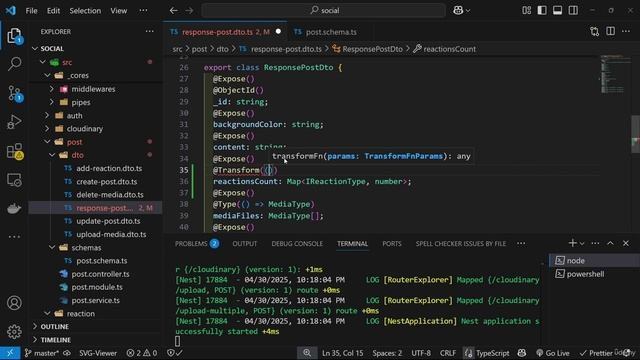The width and height of the screenshot is (640, 360).
Task: Toggle the bottom panel visibility
Action: click(558, 11)
